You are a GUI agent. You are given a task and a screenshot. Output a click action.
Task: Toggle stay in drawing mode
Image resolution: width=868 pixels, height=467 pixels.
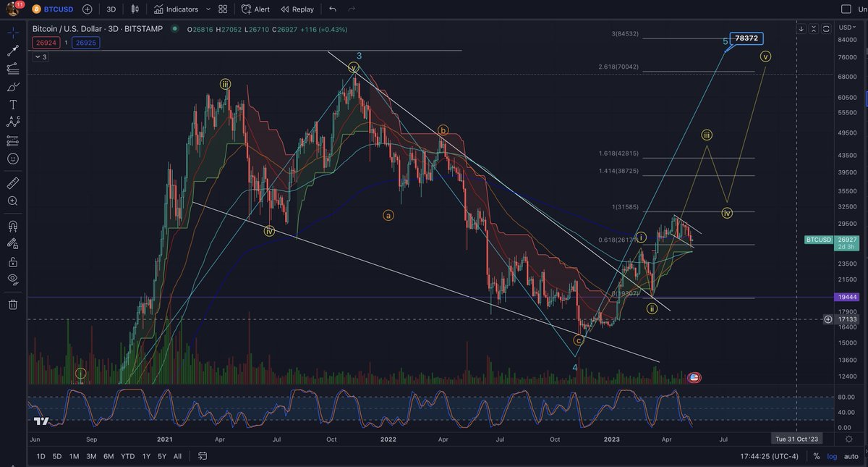click(13, 243)
